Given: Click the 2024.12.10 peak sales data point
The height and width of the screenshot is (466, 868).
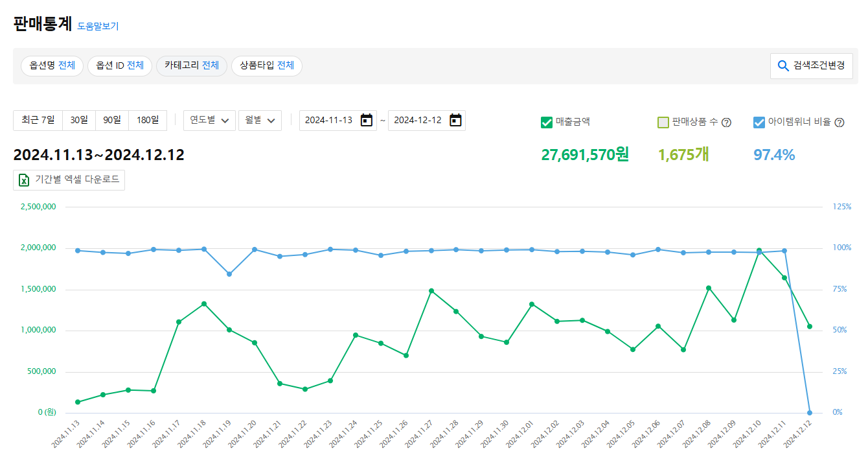Looking at the screenshot, I should [759, 250].
